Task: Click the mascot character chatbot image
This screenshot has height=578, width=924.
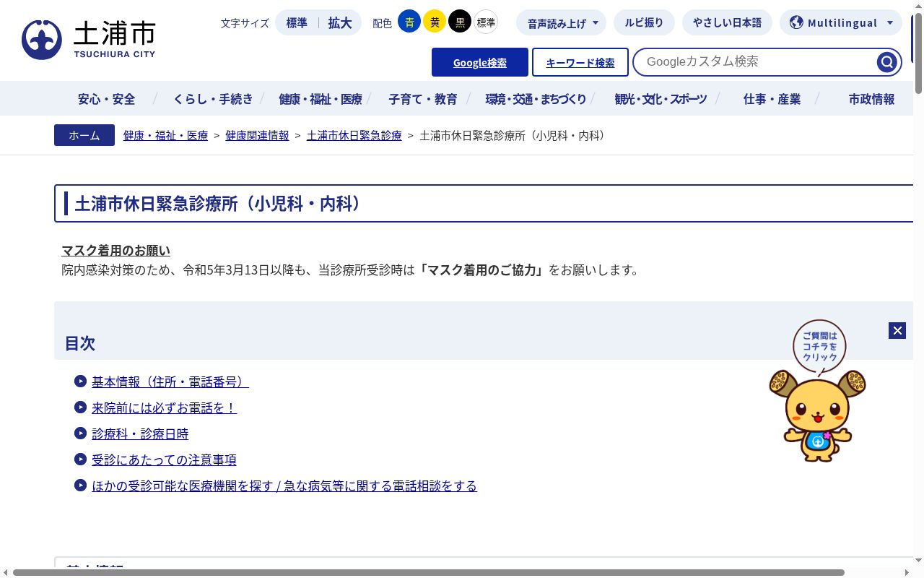Action: click(817, 415)
